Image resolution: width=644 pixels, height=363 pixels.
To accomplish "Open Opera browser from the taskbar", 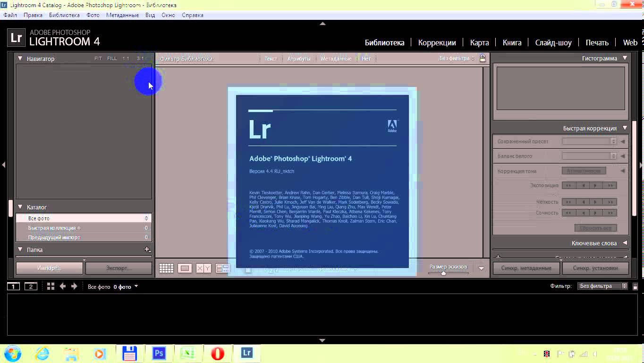I will 218,353.
